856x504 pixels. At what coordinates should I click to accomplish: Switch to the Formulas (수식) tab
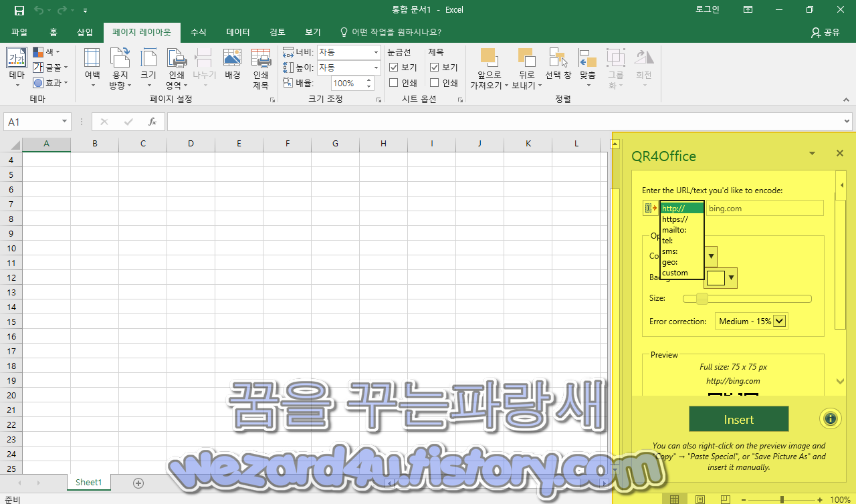coord(198,32)
